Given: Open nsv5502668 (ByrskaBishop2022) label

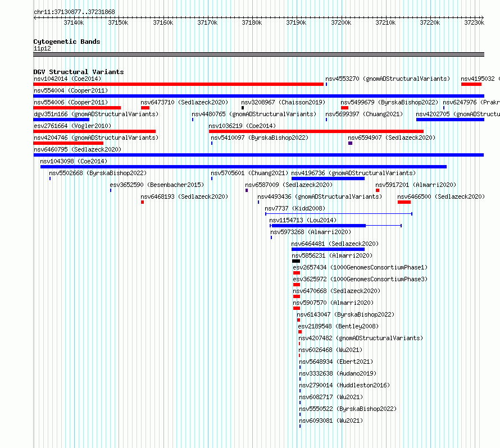Looking at the screenshot, I should click(x=98, y=173).
